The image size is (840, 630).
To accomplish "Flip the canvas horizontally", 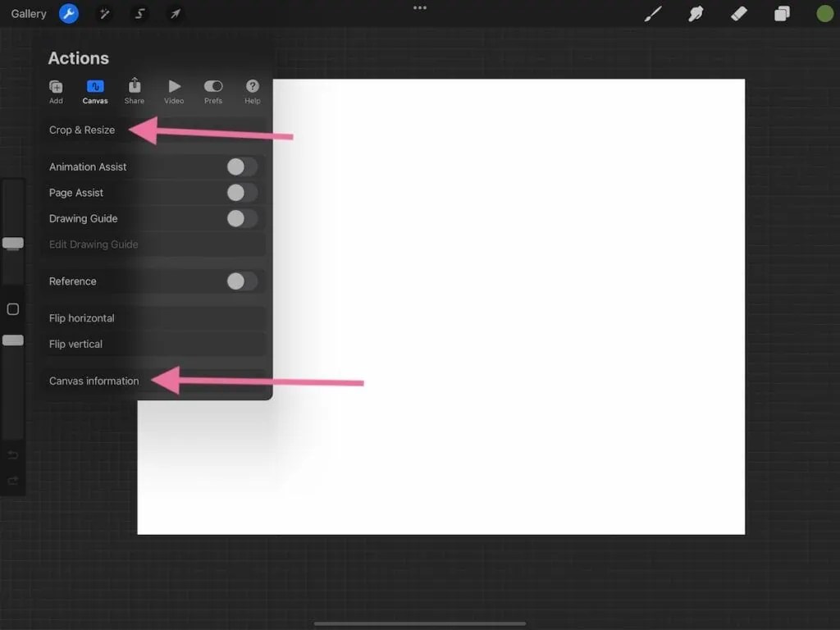I will 82,318.
